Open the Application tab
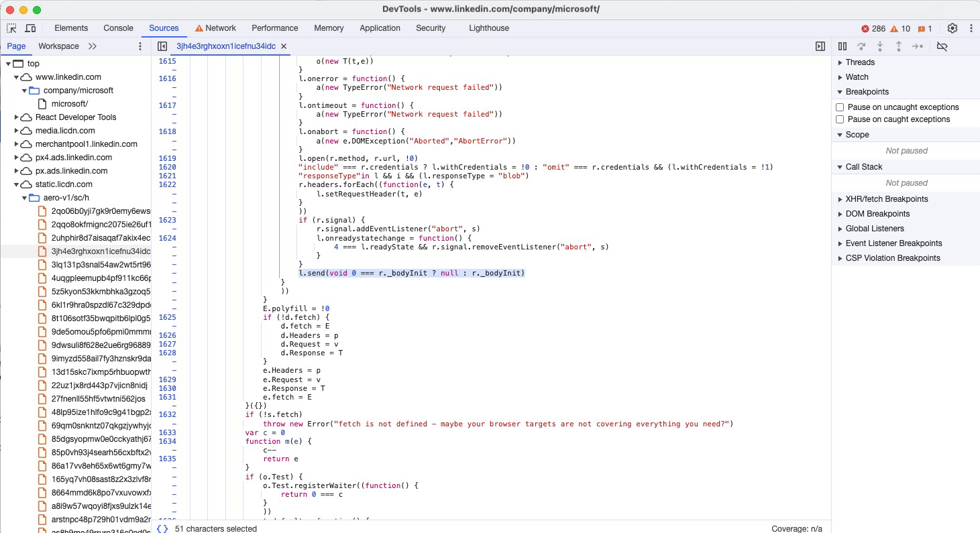This screenshot has height=533, width=980. (380, 28)
